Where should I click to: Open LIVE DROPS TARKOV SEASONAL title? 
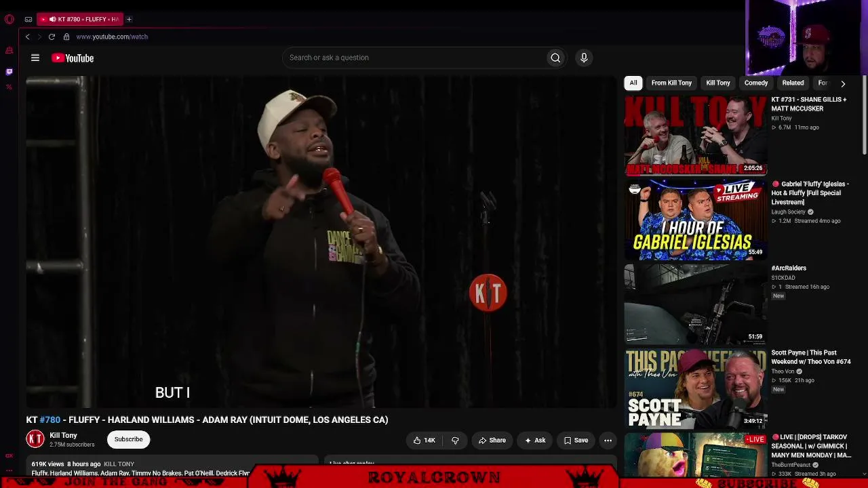tap(811, 446)
